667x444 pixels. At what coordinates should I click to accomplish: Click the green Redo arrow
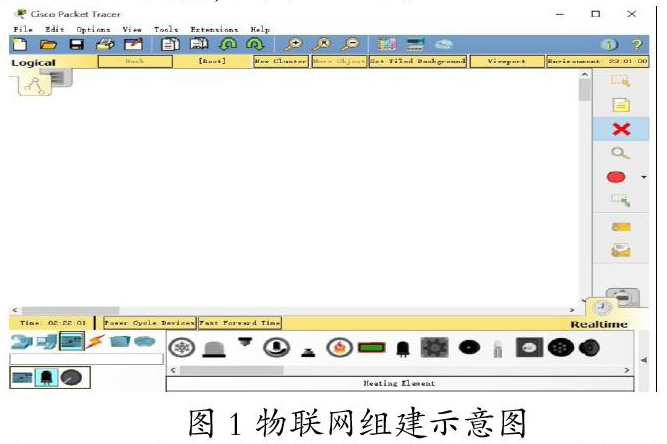point(255,44)
